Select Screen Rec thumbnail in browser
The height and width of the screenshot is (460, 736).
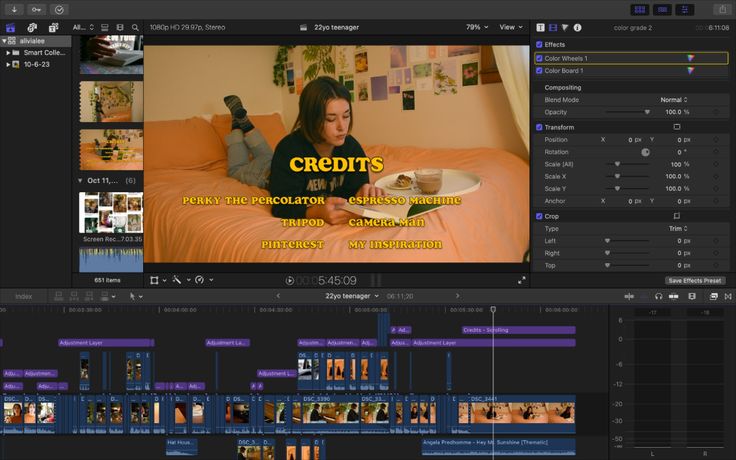(111, 213)
